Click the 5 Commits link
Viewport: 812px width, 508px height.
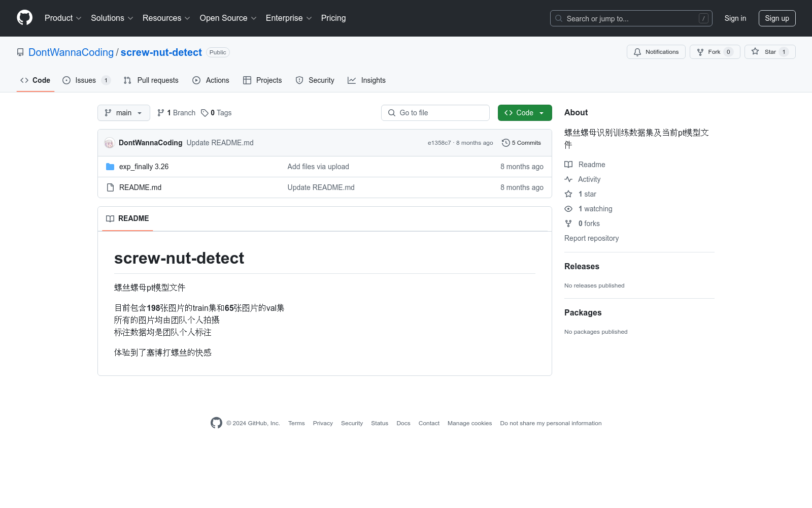click(521, 143)
